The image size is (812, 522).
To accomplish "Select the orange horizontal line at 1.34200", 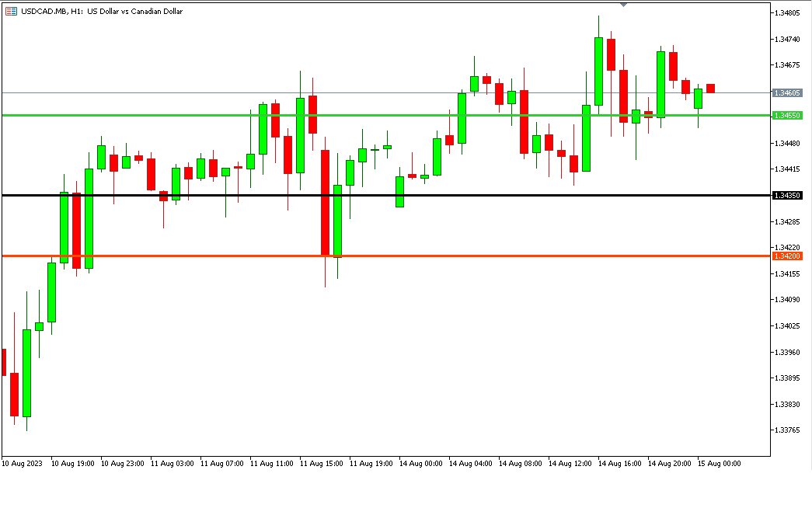I will click(x=386, y=256).
